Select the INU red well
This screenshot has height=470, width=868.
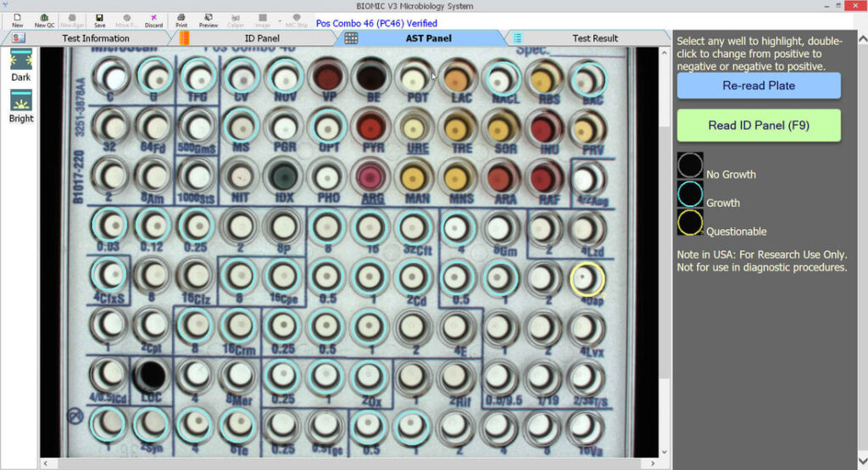coord(544,129)
